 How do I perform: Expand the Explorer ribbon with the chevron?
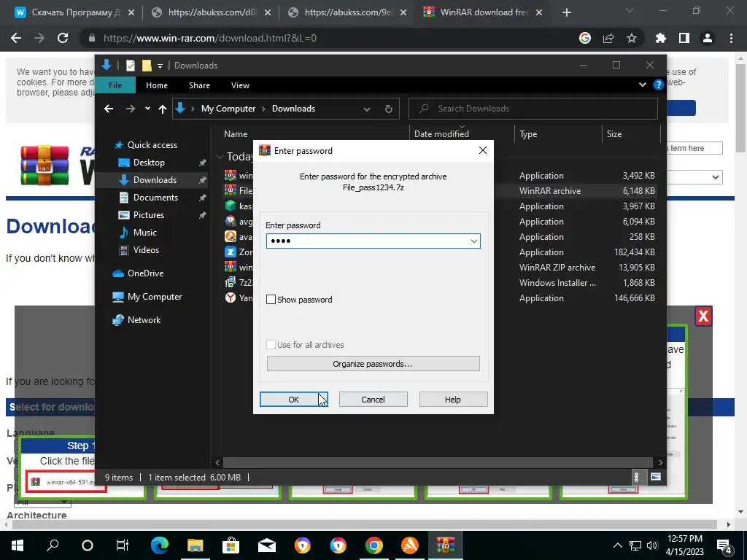point(642,85)
